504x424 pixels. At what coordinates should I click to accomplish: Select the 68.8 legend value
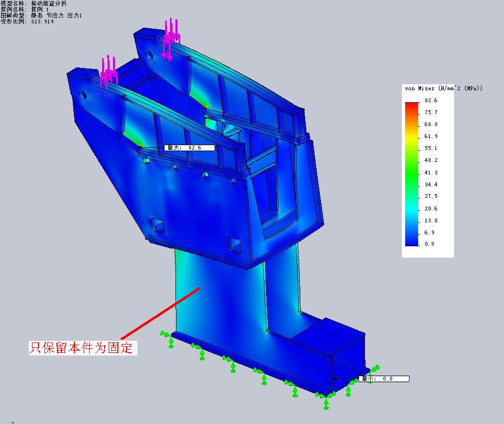(x=431, y=124)
